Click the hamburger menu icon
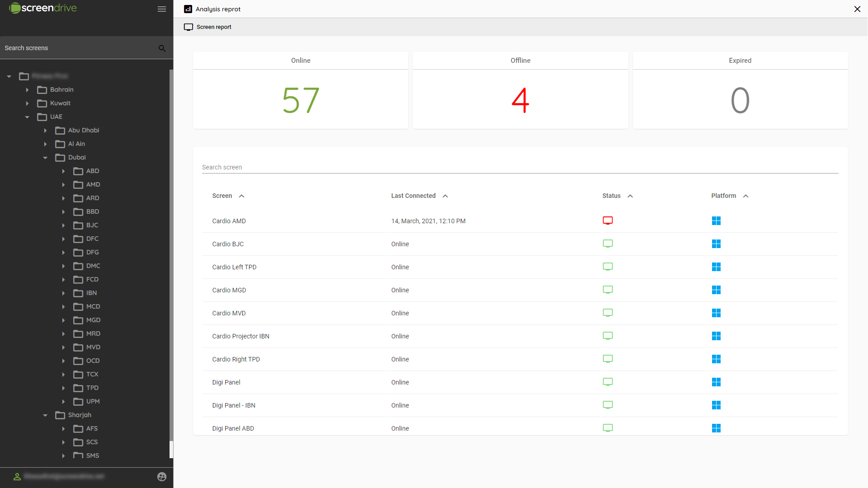868x488 pixels. tap(161, 9)
